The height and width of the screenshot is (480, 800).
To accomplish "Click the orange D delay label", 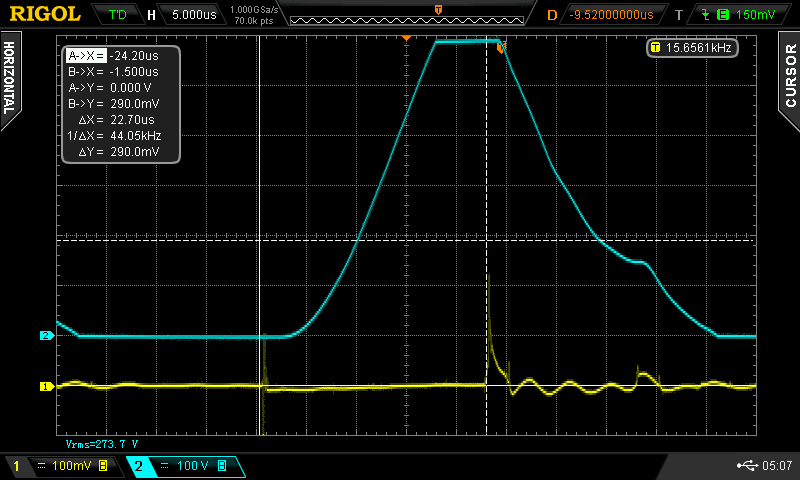I will click(x=552, y=15).
